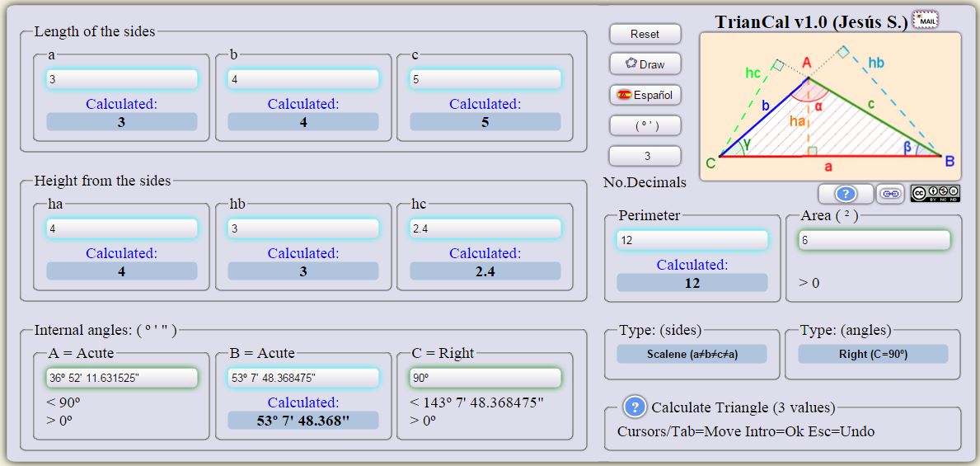The width and height of the screenshot is (980, 466).
Task: Focus the ha height input field
Action: click(x=122, y=229)
